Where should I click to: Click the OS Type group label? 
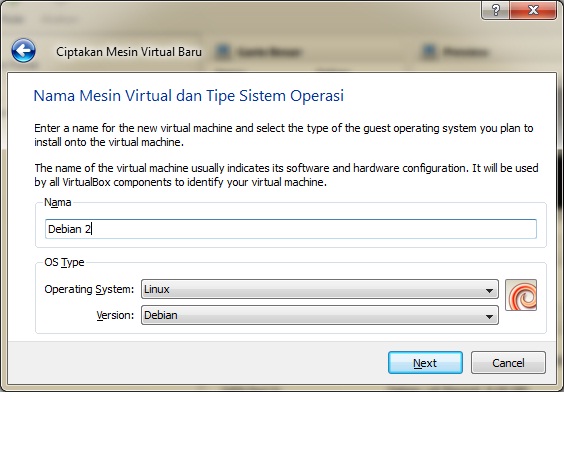click(64, 262)
